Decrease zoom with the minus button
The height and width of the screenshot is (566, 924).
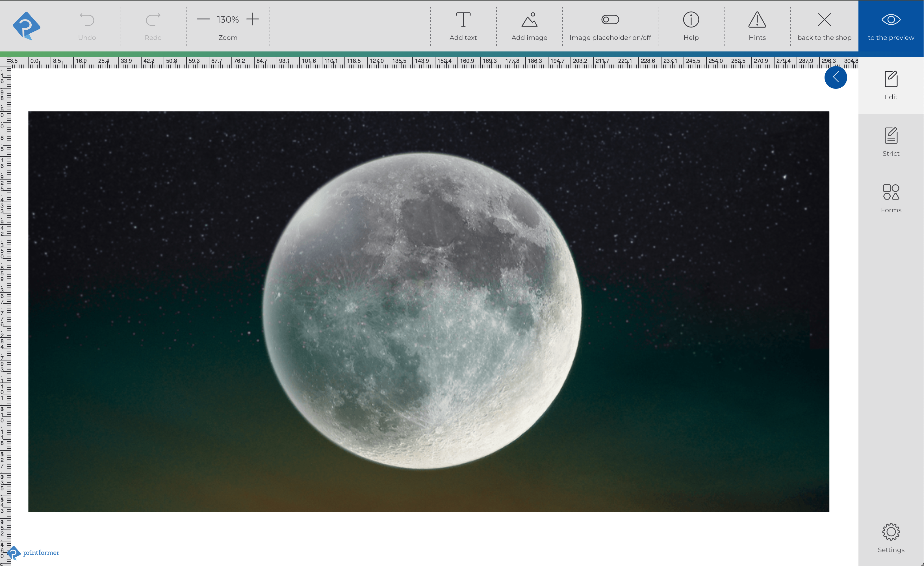[x=203, y=20]
